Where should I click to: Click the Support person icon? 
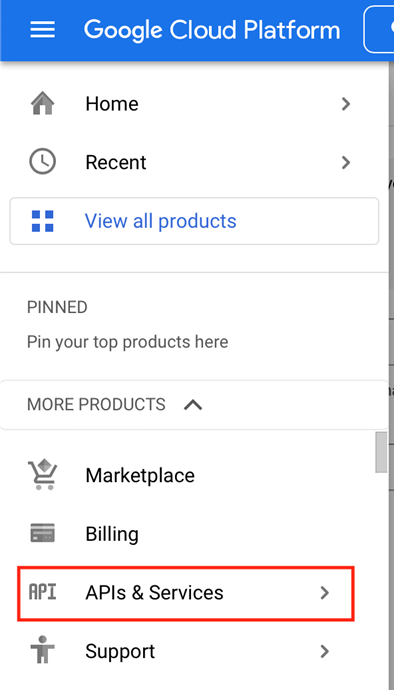click(x=42, y=650)
